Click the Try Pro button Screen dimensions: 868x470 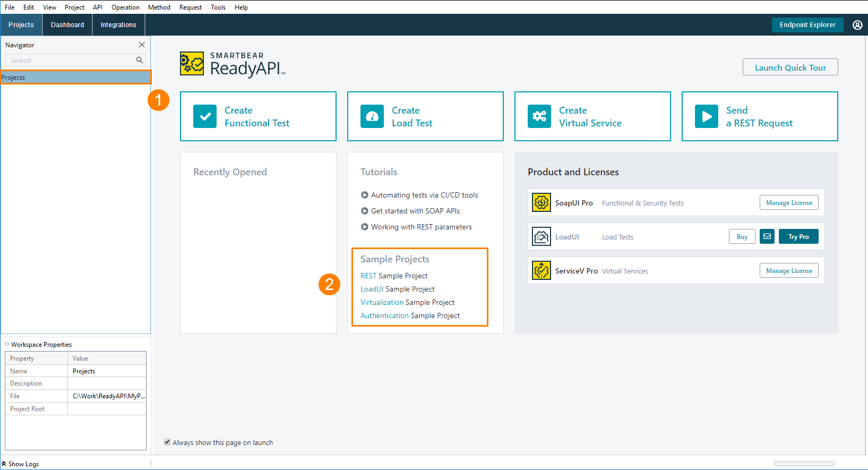(x=798, y=236)
